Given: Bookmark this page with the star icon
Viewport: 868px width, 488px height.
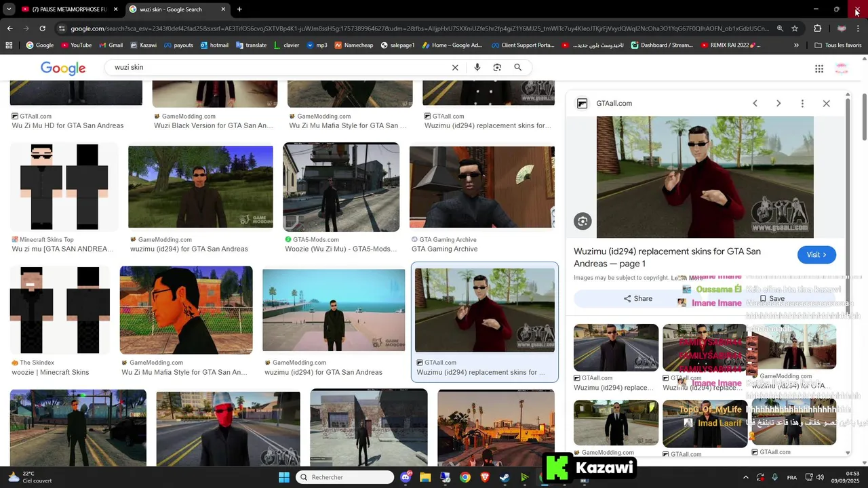Looking at the screenshot, I should click(x=795, y=28).
